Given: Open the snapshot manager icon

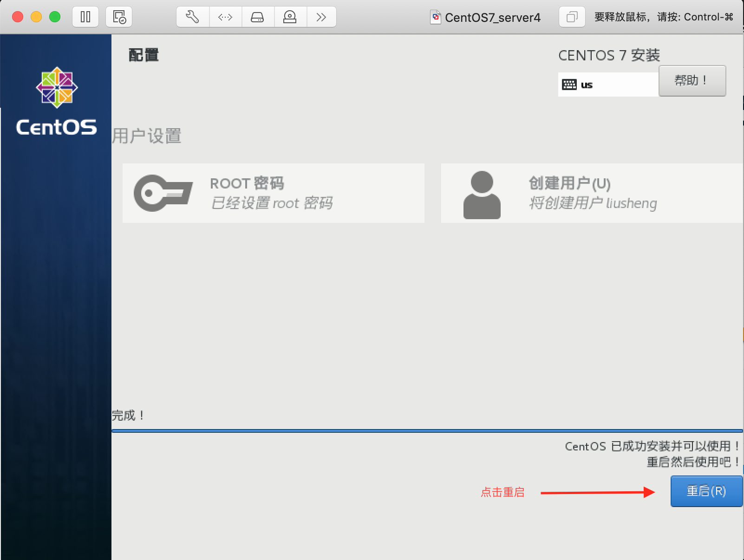Looking at the screenshot, I should 119,17.
